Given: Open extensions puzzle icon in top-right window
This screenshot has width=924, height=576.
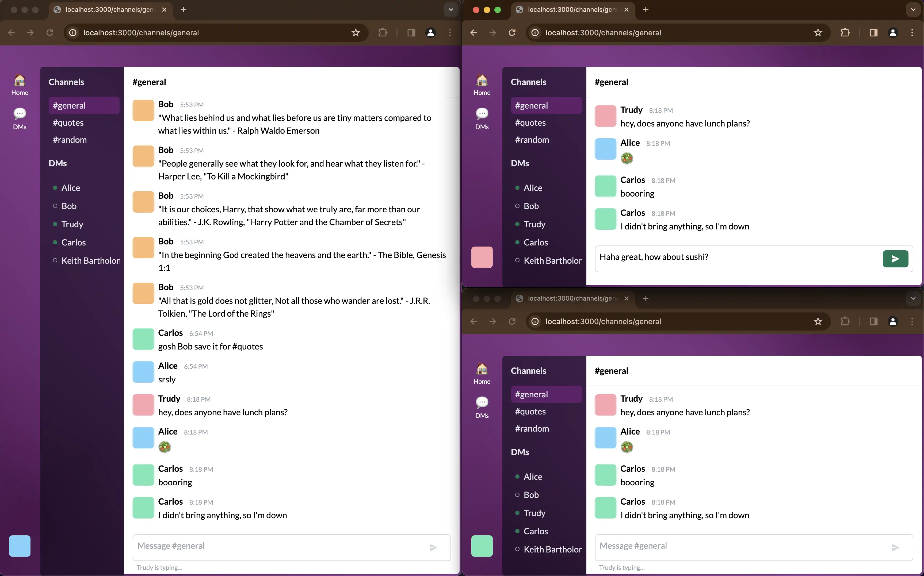Looking at the screenshot, I should 845,32.
